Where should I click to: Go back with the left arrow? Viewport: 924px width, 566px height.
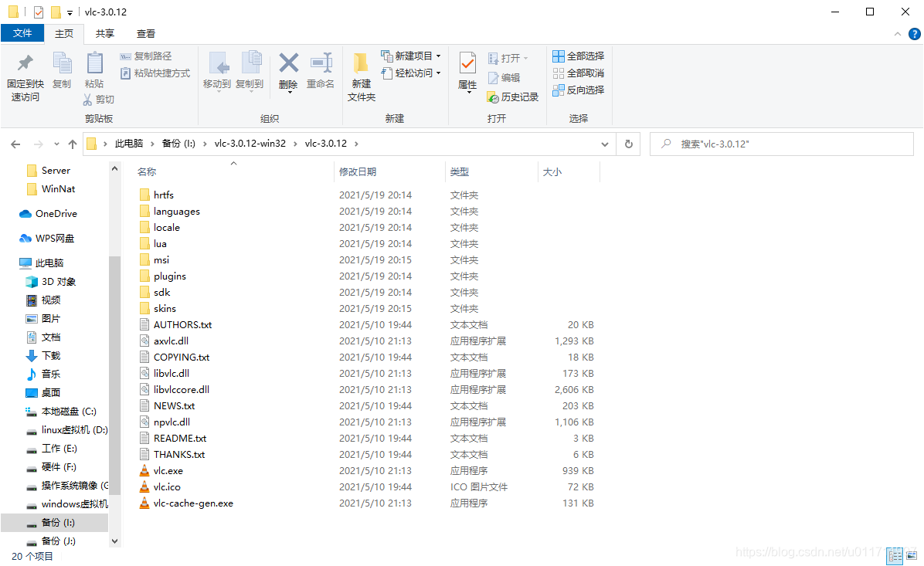[16, 144]
